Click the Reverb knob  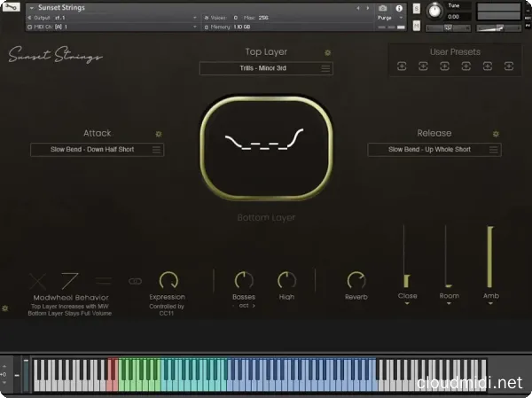click(356, 281)
